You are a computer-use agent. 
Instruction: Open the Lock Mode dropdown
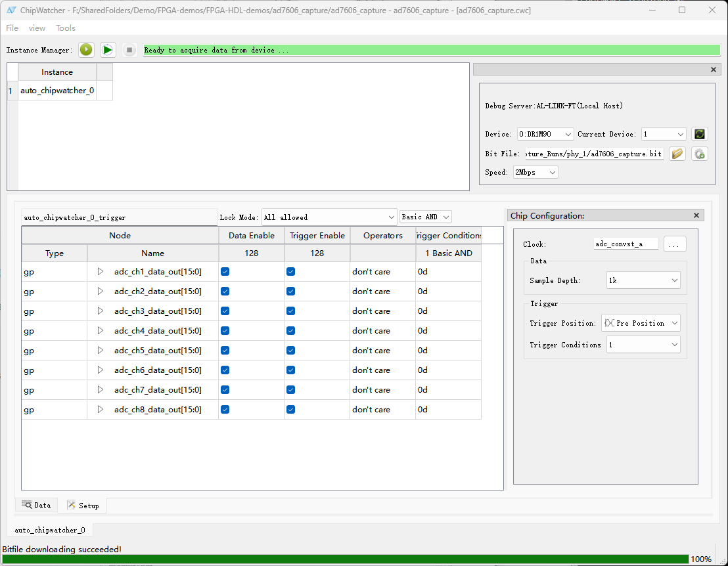pyautogui.click(x=329, y=217)
